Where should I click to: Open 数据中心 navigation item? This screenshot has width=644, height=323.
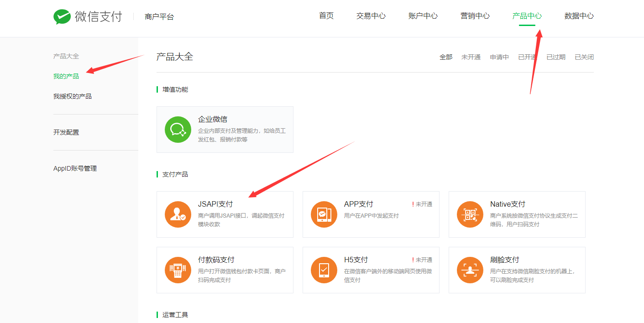[x=579, y=16]
